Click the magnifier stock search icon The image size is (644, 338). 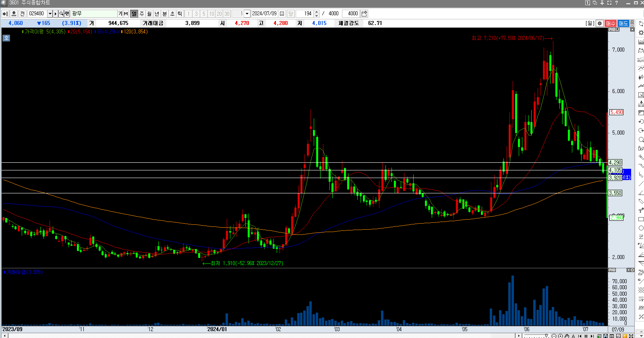click(62, 14)
